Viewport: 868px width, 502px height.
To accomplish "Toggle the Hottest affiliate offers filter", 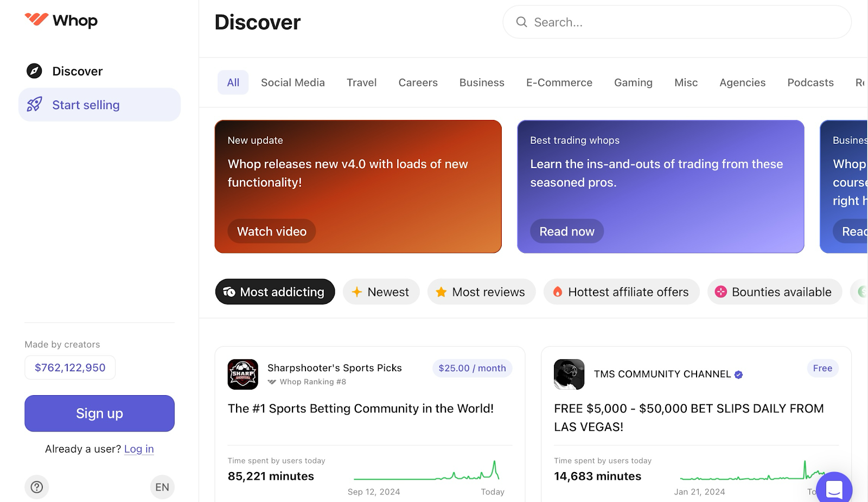I will tap(621, 291).
